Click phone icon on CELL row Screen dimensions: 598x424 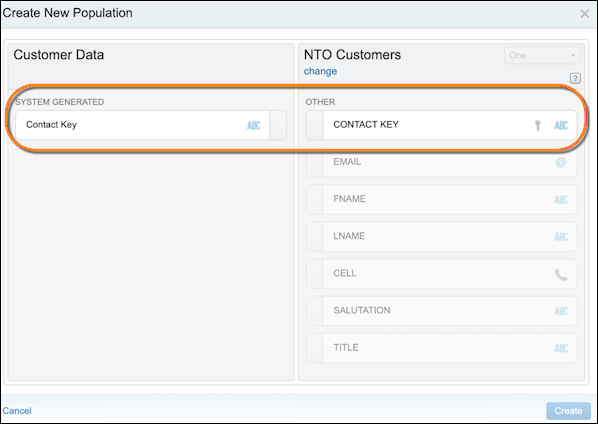point(561,274)
